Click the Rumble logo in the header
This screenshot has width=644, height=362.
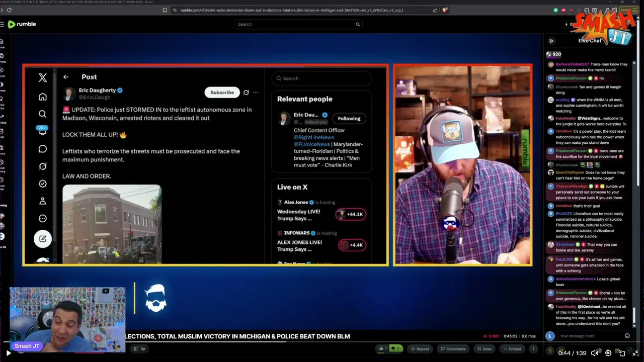tap(22, 24)
